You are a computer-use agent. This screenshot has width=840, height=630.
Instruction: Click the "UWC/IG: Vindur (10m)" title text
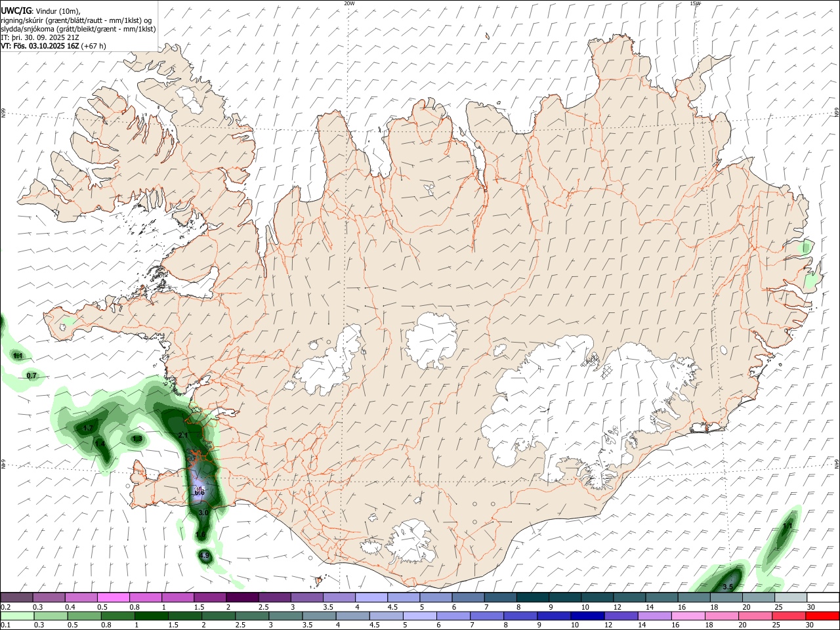click(x=40, y=10)
